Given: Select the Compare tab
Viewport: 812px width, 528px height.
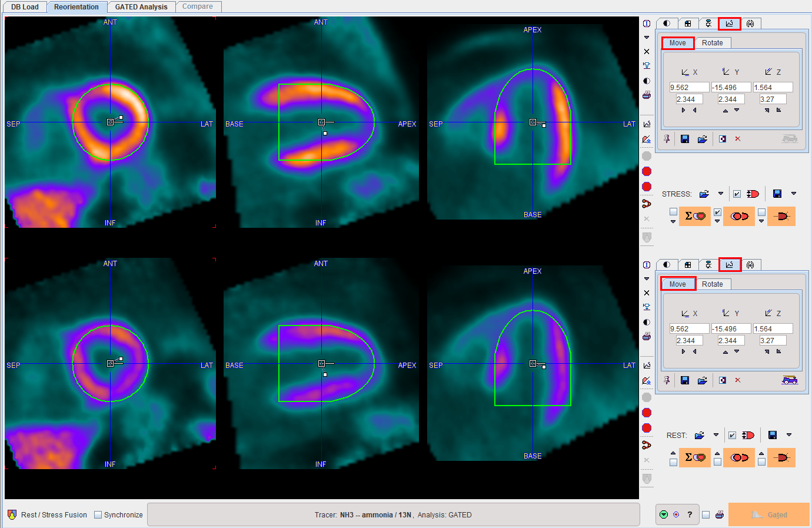Looking at the screenshot, I should (198, 6).
